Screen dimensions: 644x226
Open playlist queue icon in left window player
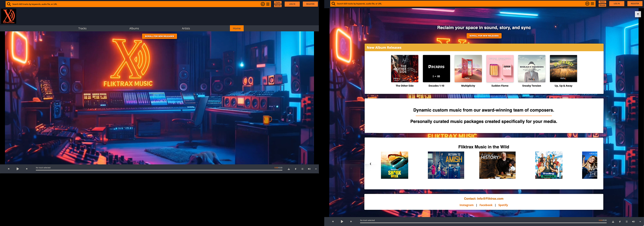[x=302, y=169]
